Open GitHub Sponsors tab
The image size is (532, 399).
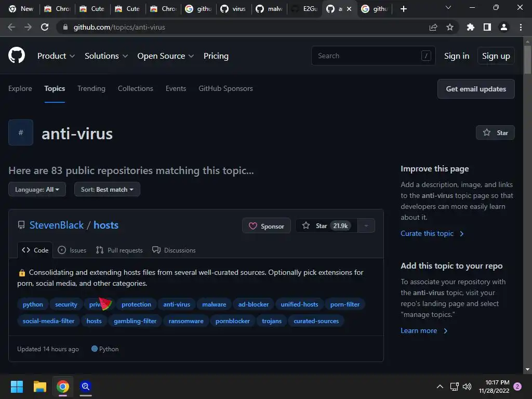[x=225, y=88]
